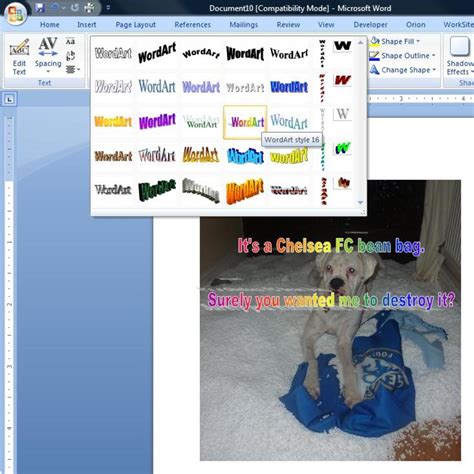Click the horizontal ruler above the page
Screen dimensions: 474x474
coord(421,99)
